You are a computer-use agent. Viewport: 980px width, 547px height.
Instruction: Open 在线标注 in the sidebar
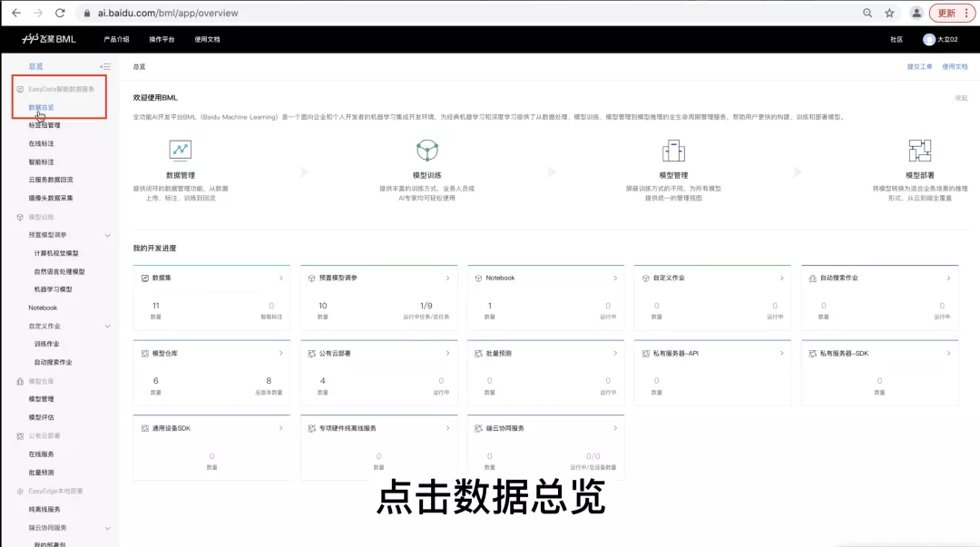41,144
